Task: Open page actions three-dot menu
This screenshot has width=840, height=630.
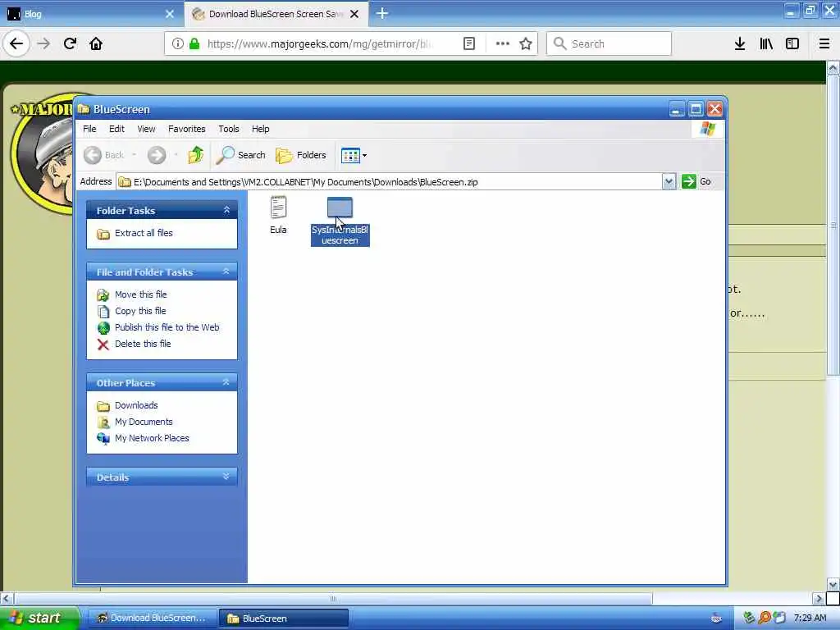Action: pos(503,43)
